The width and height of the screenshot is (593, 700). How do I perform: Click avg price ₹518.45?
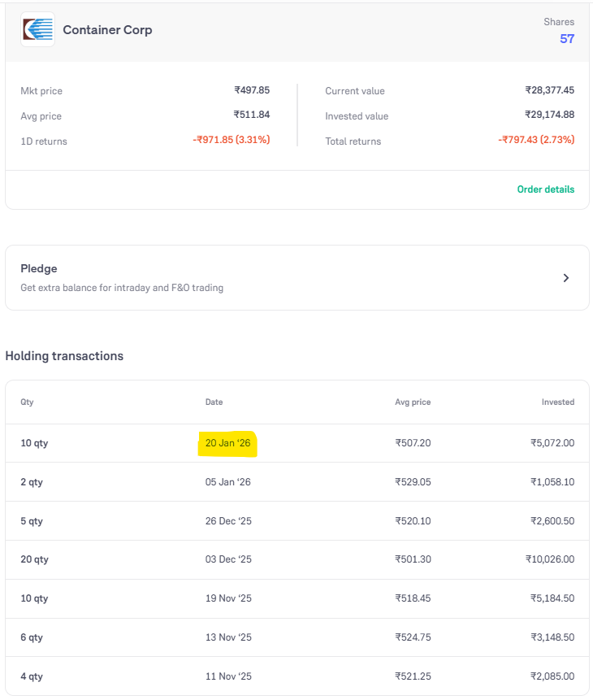point(413,598)
